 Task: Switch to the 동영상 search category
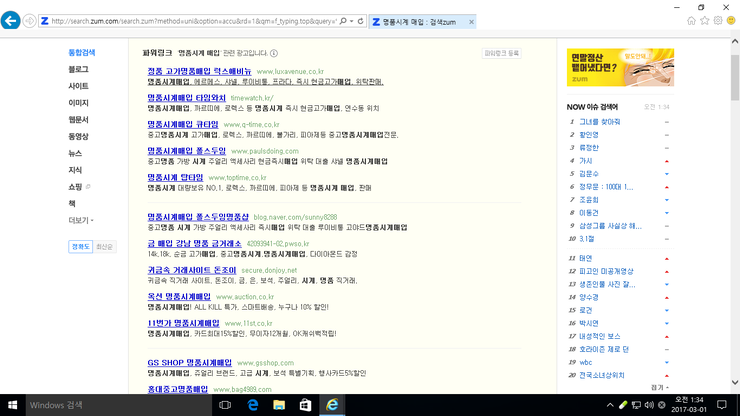[x=78, y=136]
